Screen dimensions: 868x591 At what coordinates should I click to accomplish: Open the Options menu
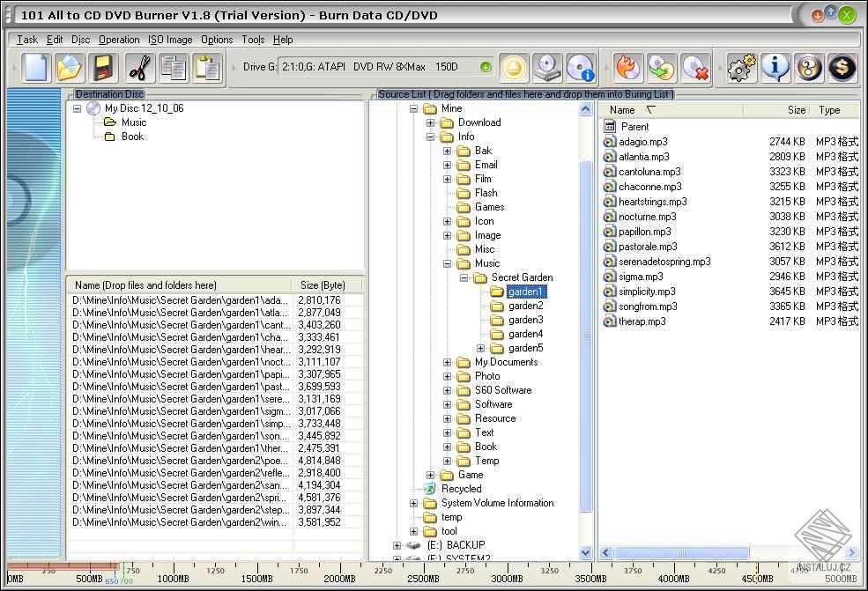pyautogui.click(x=217, y=40)
